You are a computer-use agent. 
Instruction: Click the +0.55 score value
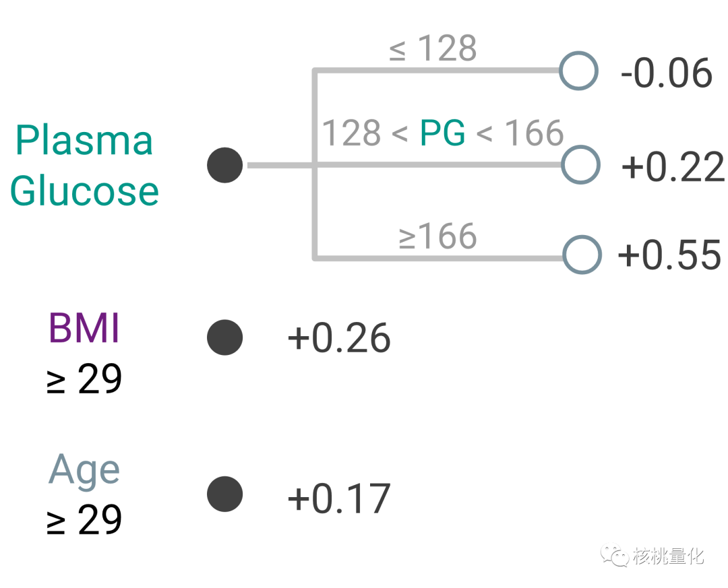(x=669, y=255)
